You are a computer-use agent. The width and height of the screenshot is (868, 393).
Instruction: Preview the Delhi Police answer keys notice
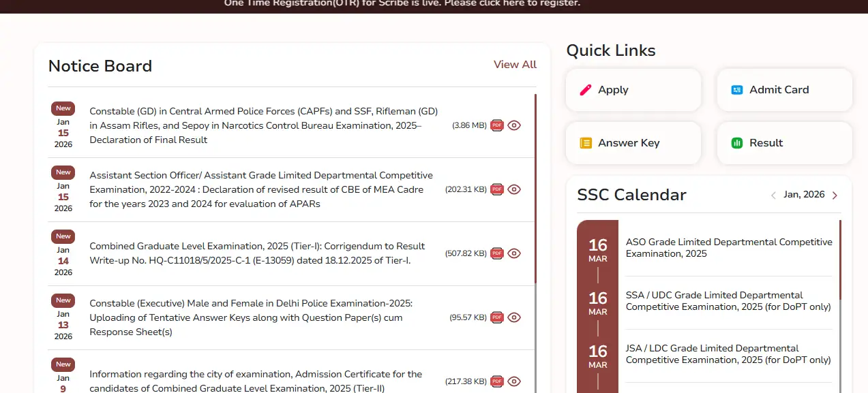coord(514,317)
